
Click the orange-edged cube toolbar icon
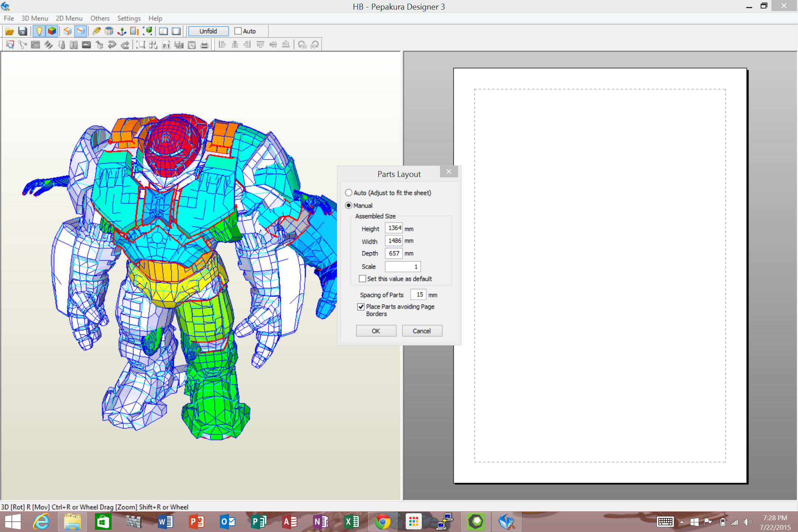pyautogui.click(x=67, y=31)
